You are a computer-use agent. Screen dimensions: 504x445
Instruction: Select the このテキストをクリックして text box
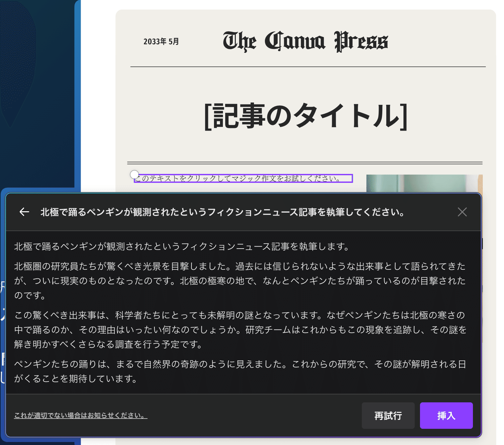(243, 179)
